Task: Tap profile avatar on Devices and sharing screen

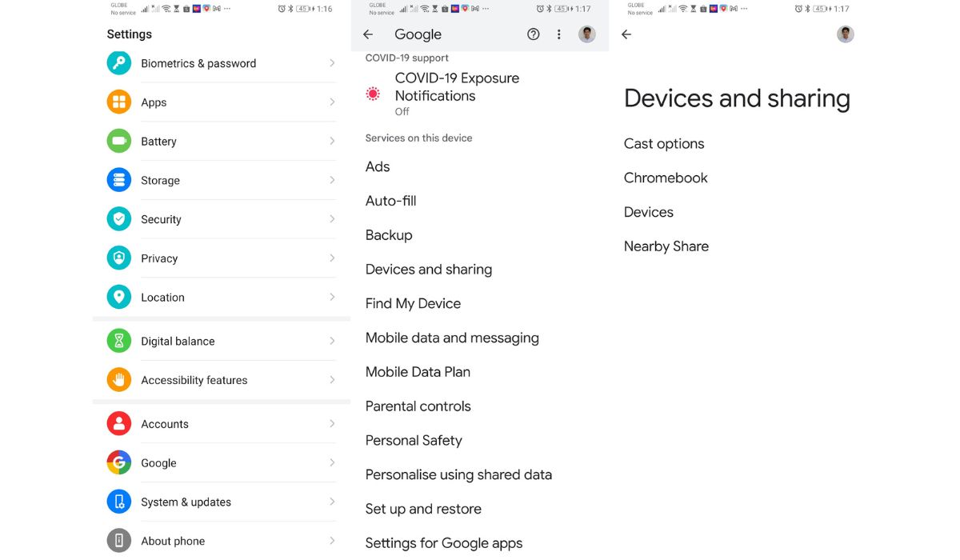Action: coord(846,34)
